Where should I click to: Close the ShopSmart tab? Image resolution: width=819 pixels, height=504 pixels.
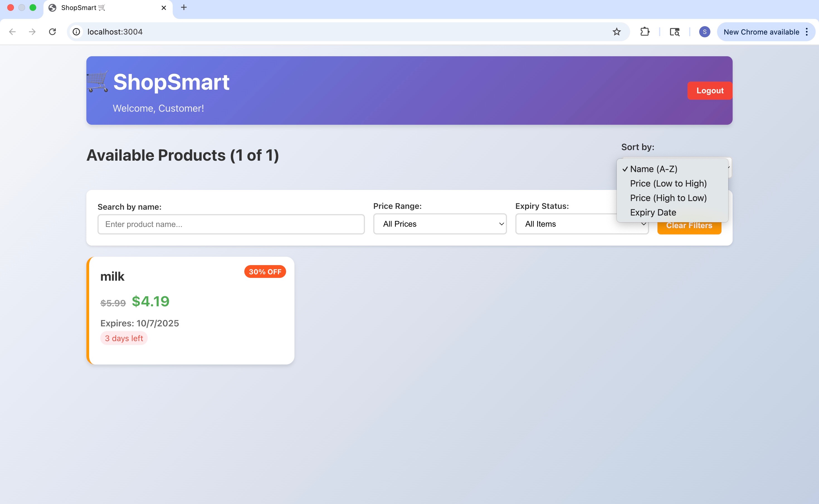[x=164, y=8]
